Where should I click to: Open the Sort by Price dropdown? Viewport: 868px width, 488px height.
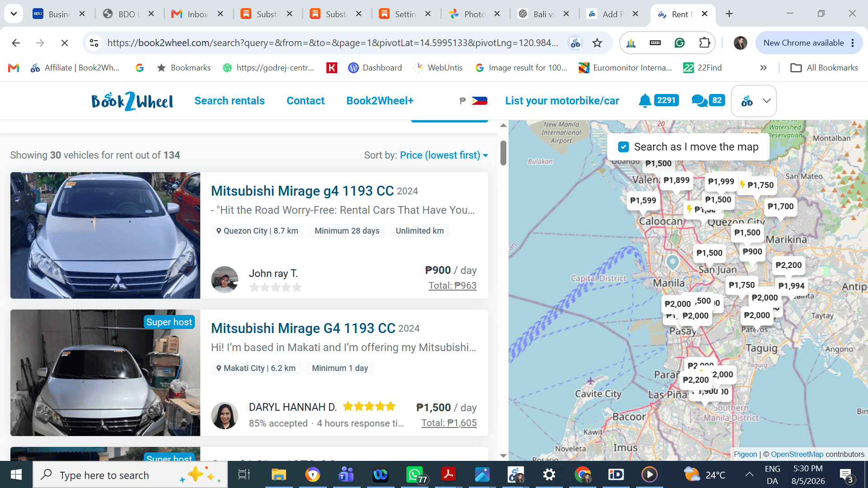(444, 155)
